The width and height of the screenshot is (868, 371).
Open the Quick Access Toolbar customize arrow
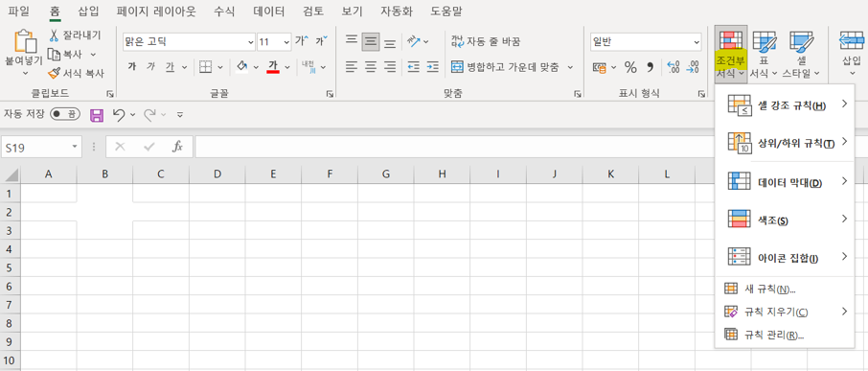tap(180, 115)
